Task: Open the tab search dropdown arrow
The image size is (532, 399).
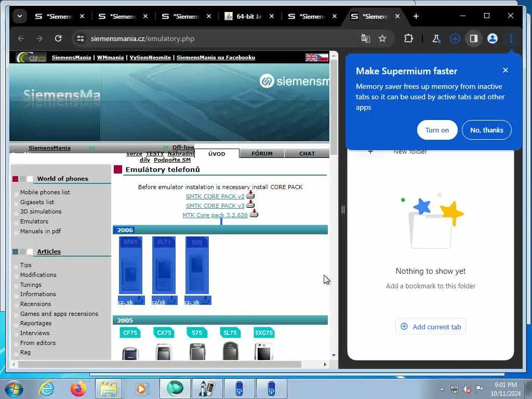Action: [20, 16]
